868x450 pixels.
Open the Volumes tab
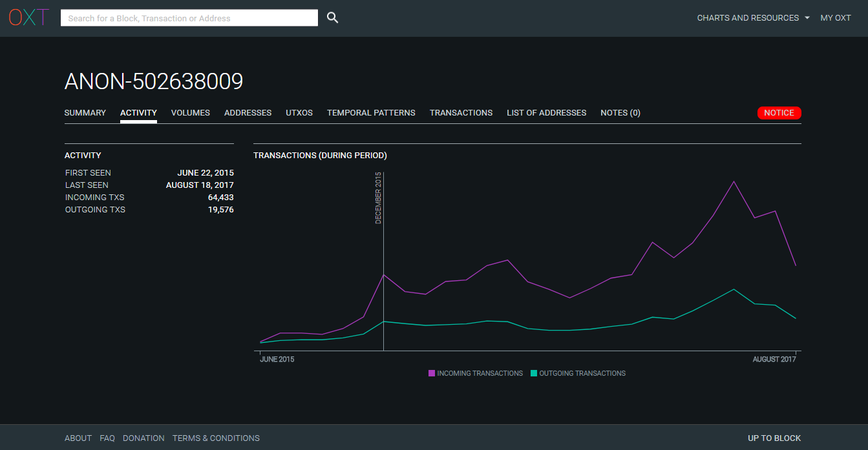(x=190, y=113)
